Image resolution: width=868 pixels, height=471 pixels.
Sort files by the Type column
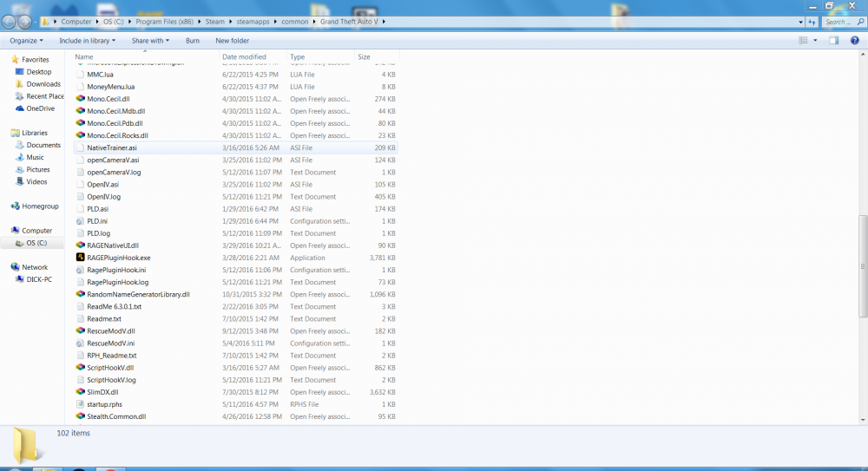(x=320, y=56)
